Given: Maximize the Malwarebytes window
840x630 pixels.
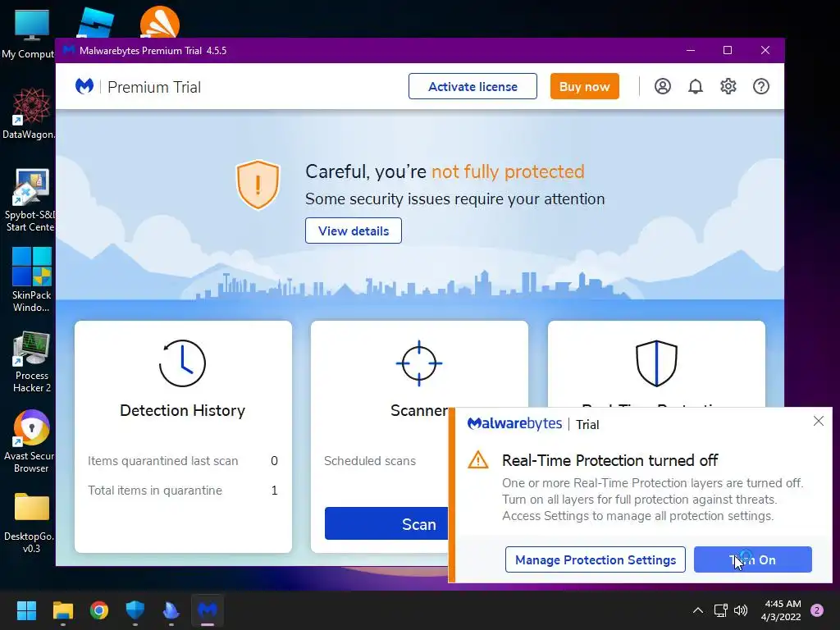Looking at the screenshot, I should click(728, 50).
